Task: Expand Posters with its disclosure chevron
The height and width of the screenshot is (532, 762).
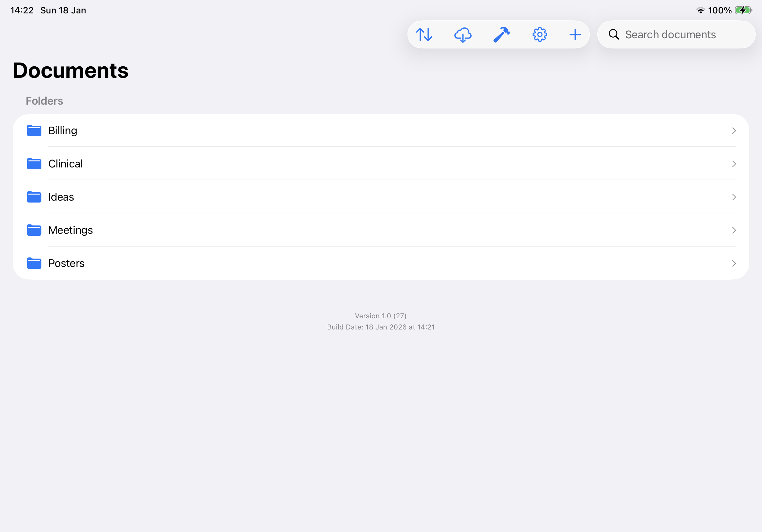Action: click(734, 263)
